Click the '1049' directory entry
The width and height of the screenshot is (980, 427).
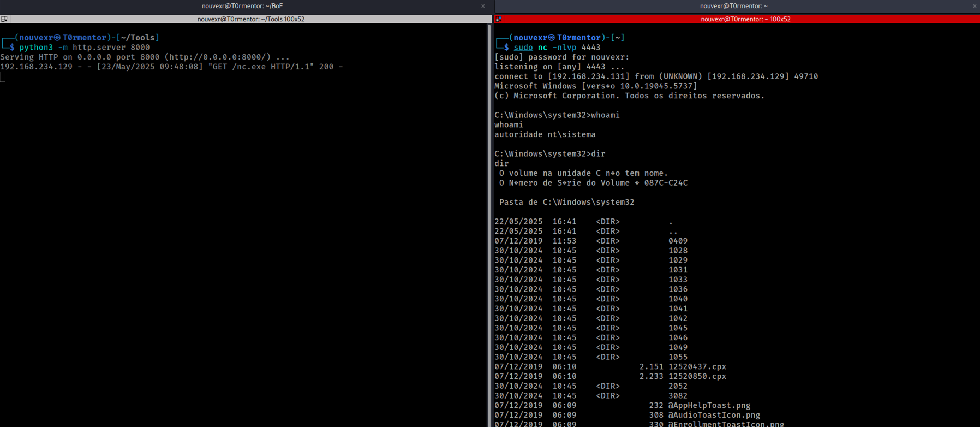[678, 347]
